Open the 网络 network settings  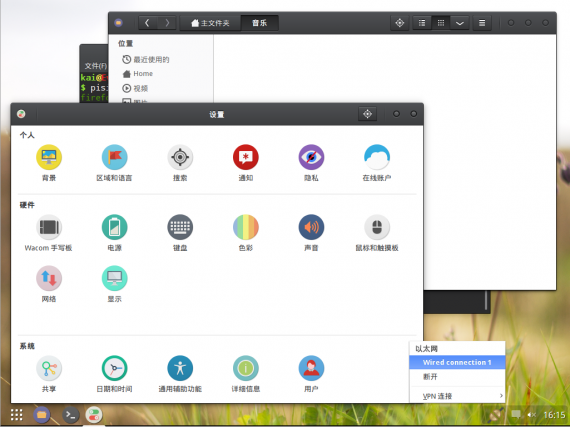(x=49, y=284)
